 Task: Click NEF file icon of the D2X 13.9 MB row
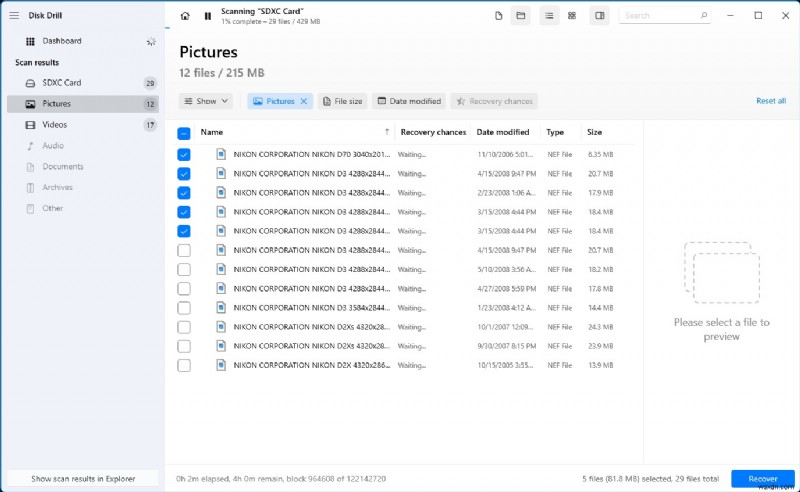(x=221, y=365)
